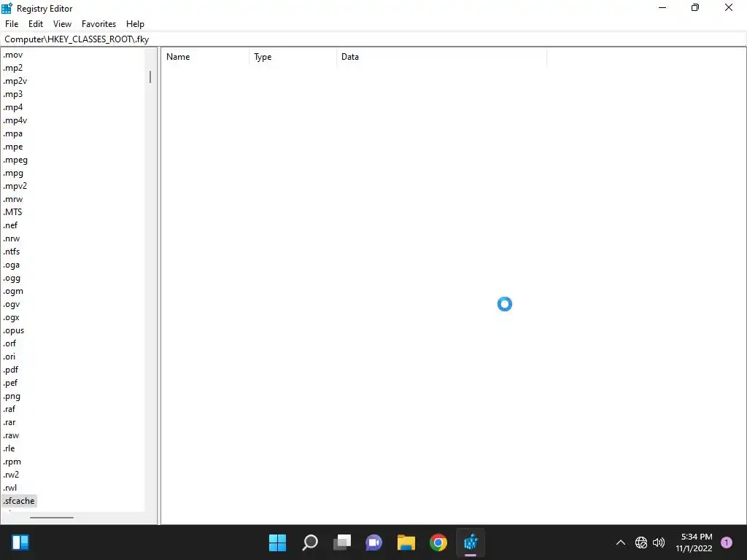This screenshot has width=747, height=560.
Task: Select the .ogm registry key
Action: coord(13,291)
